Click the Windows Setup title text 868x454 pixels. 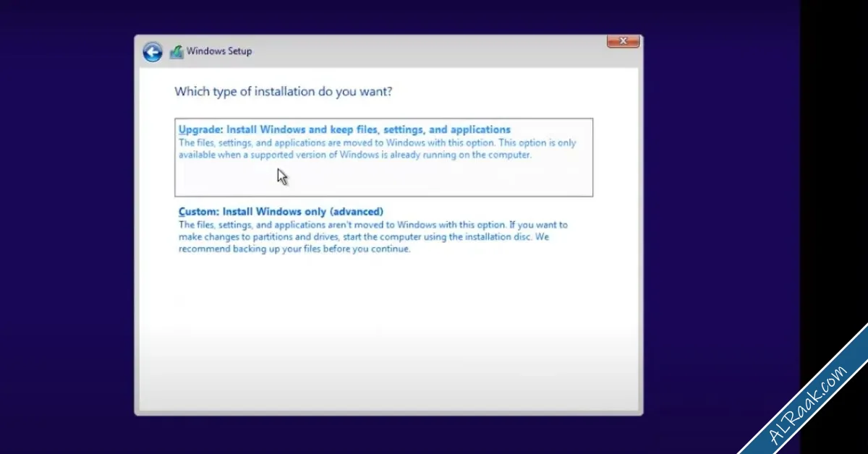219,51
